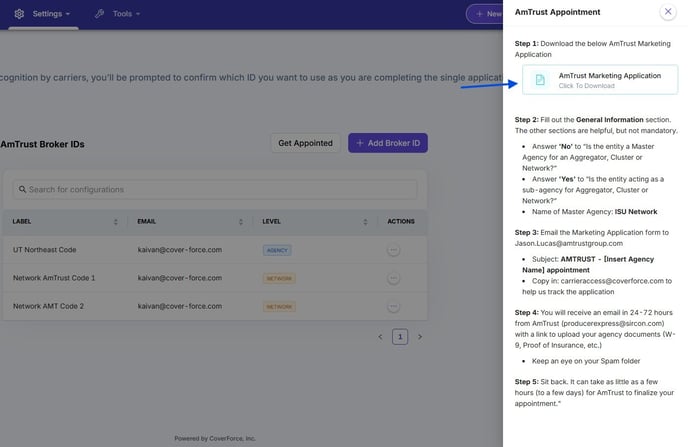
Task: Click the ACTIONS column header
Action: click(x=401, y=222)
